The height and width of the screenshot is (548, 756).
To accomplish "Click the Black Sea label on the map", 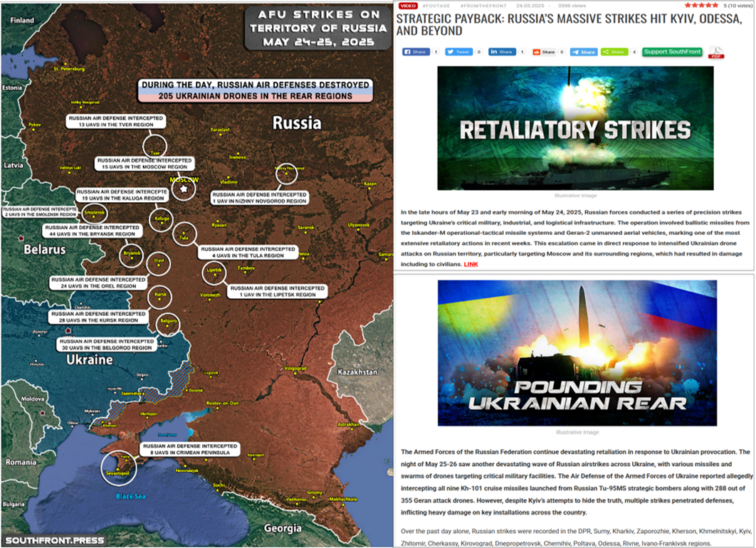I will click(x=131, y=497).
